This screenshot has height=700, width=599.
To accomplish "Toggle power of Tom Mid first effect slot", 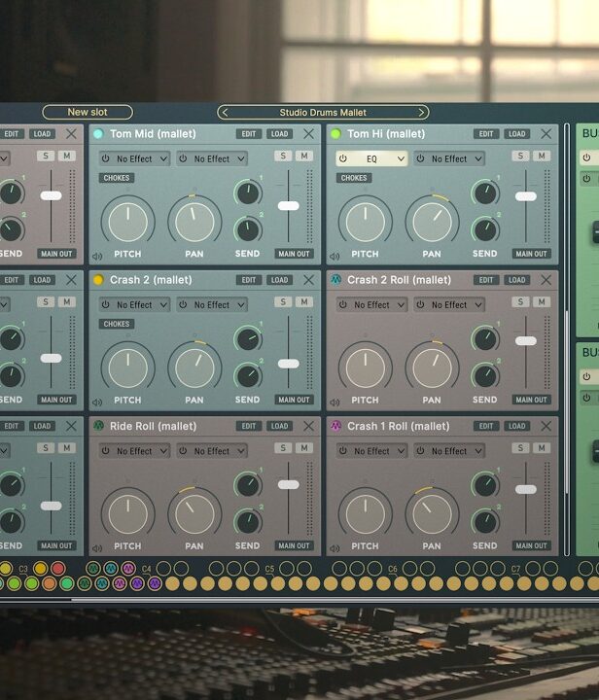I will [x=105, y=158].
